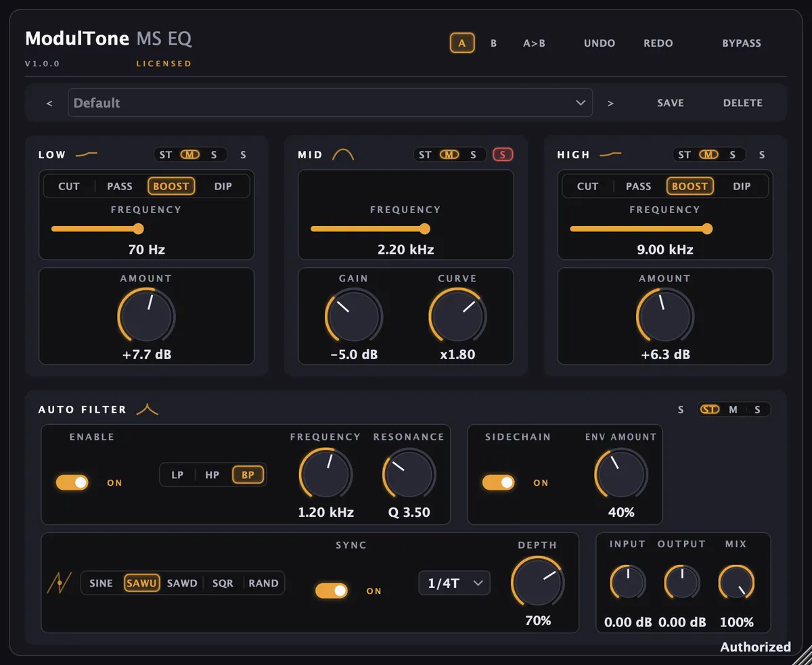Click the REDO button

[658, 43]
